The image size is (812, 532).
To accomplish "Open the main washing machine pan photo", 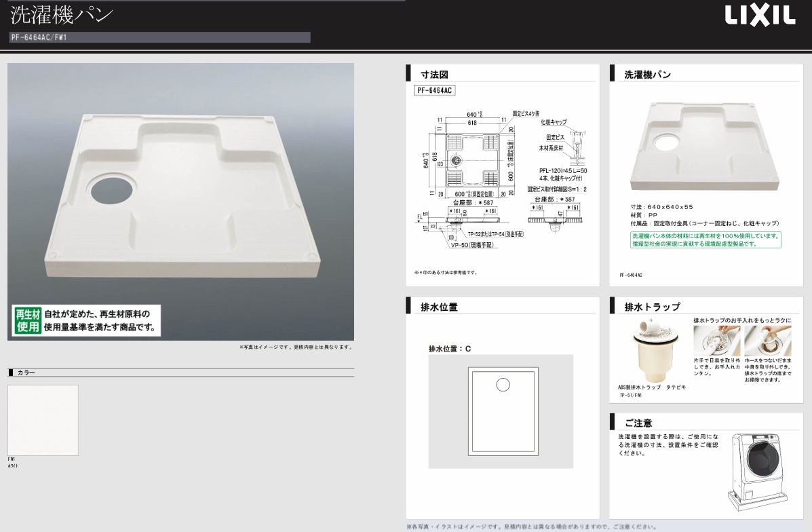I will (180, 202).
